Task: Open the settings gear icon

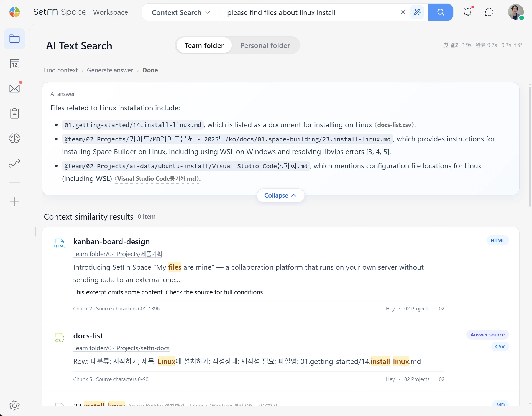Action: (14, 405)
